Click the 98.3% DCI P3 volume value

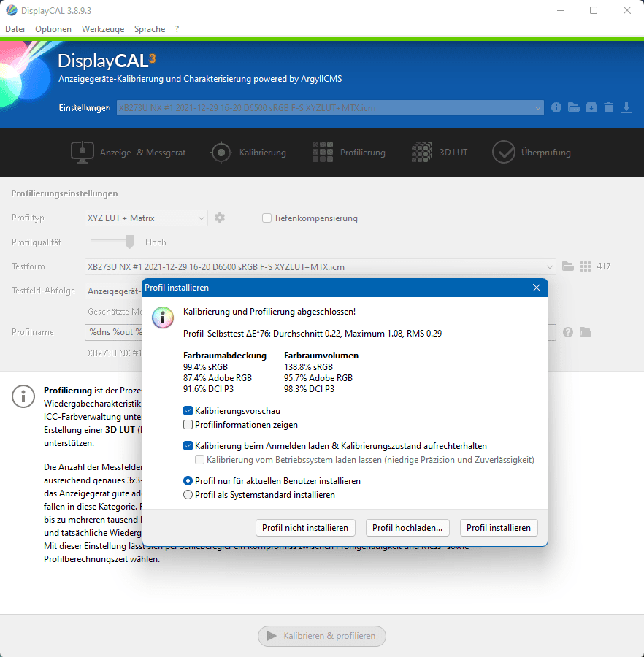[x=309, y=389]
